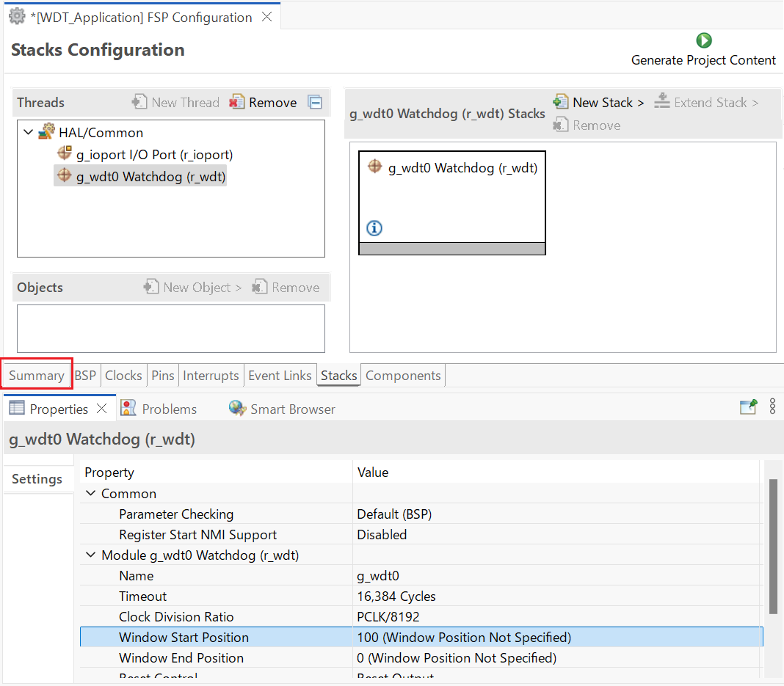This screenshot has width=784, height=686.
Task: Close the FSP Configuration editor tab
Action: [x=267, y=17]
